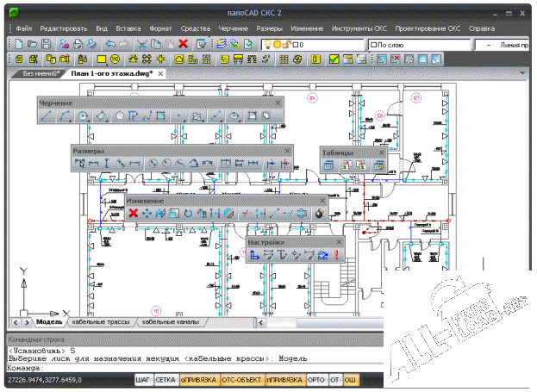Close the 'План 1-ого этажа.dwg' document tab
Viewport: 537px width, 392px height.
point(160,74)
